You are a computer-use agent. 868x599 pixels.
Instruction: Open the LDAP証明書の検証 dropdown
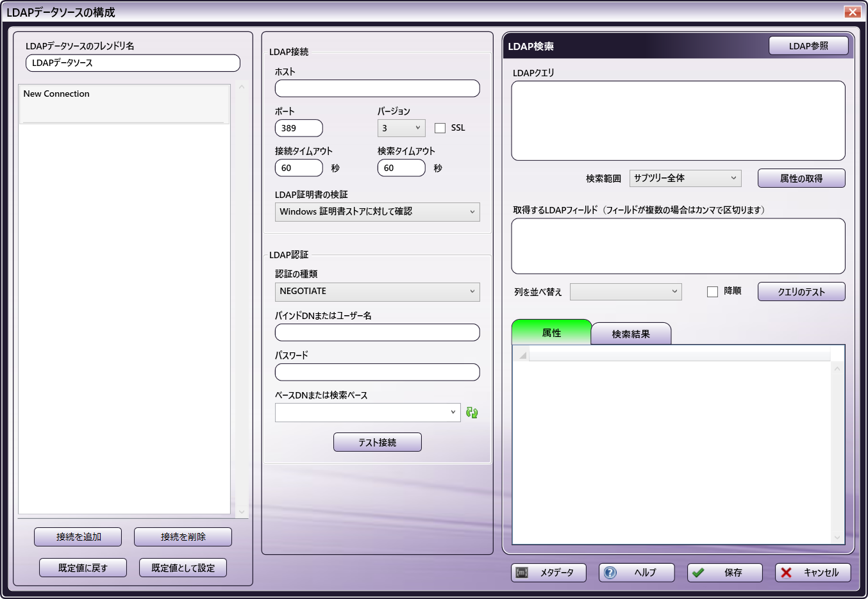377,212
